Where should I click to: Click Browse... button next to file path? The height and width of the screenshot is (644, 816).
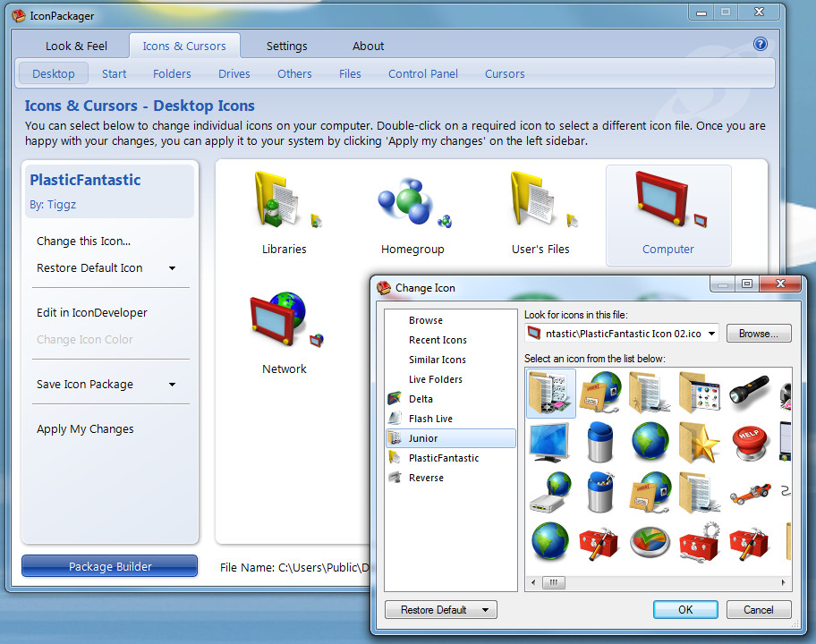pyautogui.click(x=758, y=334)
